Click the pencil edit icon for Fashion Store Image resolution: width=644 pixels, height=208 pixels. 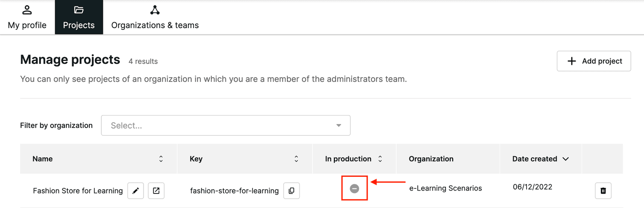135,191
